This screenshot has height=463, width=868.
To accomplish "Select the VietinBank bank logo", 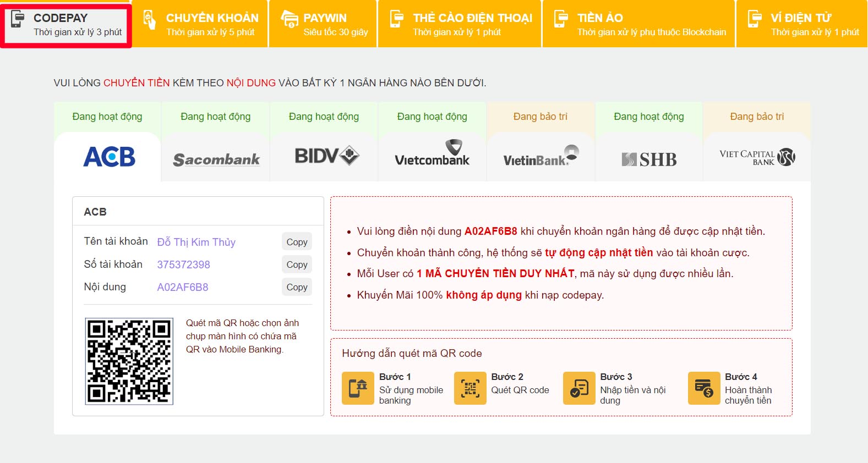I will pos(541,156).
